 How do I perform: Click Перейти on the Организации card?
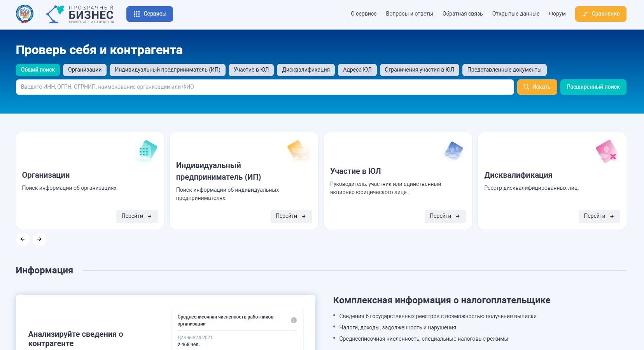(137, 216)
